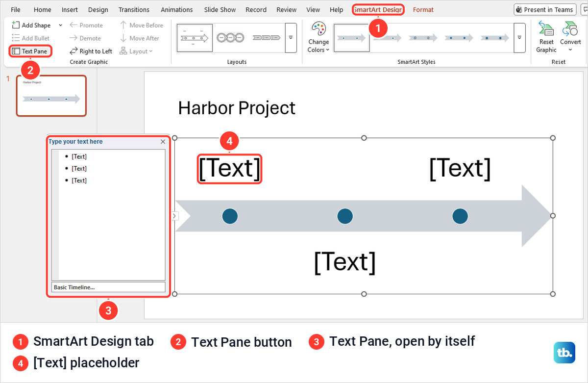
Task: Open the Transitions tab
Action: (x=134, y=10)
